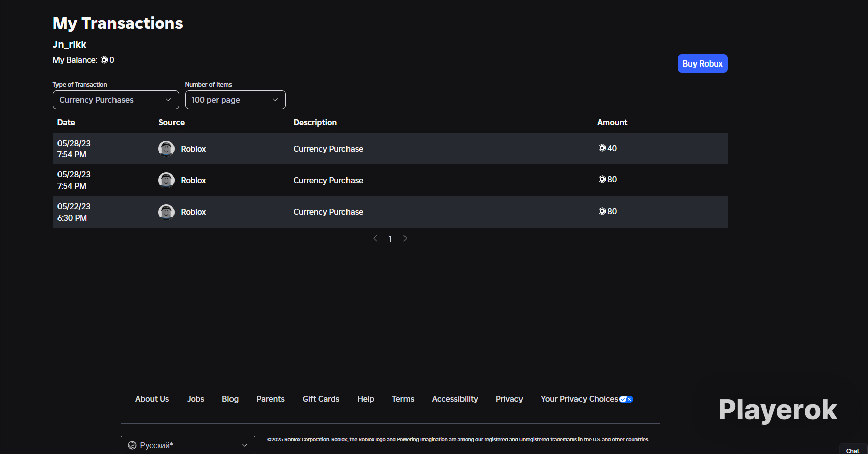Click the Source column header
The image size is (868, 454).
[171, 122]
